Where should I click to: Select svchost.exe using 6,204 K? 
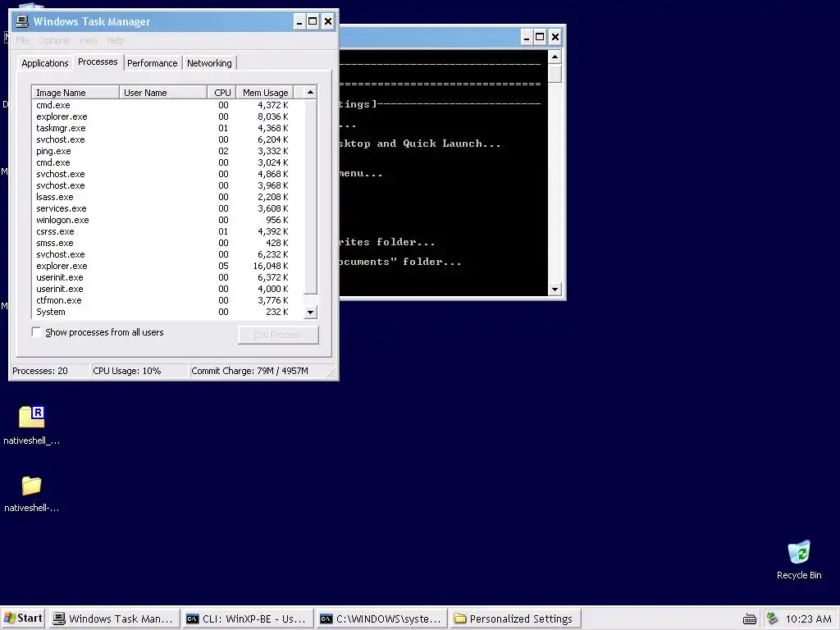point(167,139)
